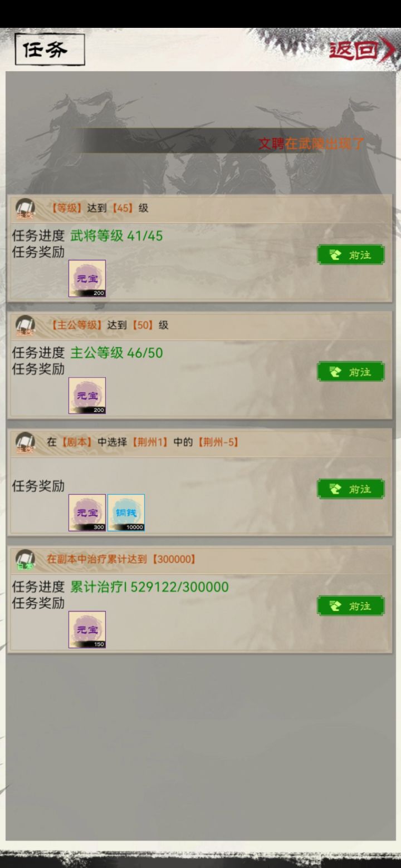The width and height of the screenshot is (401, 868).
Task: Click 前往 for the healing 300000 quest
Action: coord(351,606)
